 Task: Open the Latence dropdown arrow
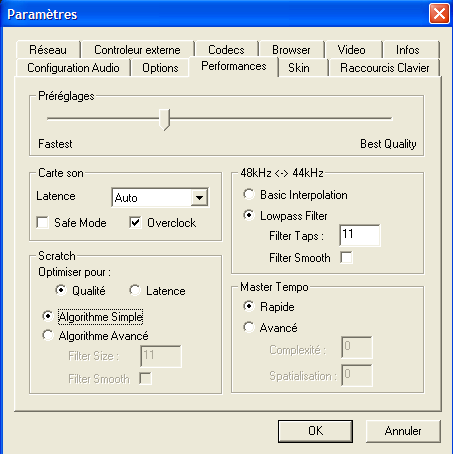tap(199, 198)
